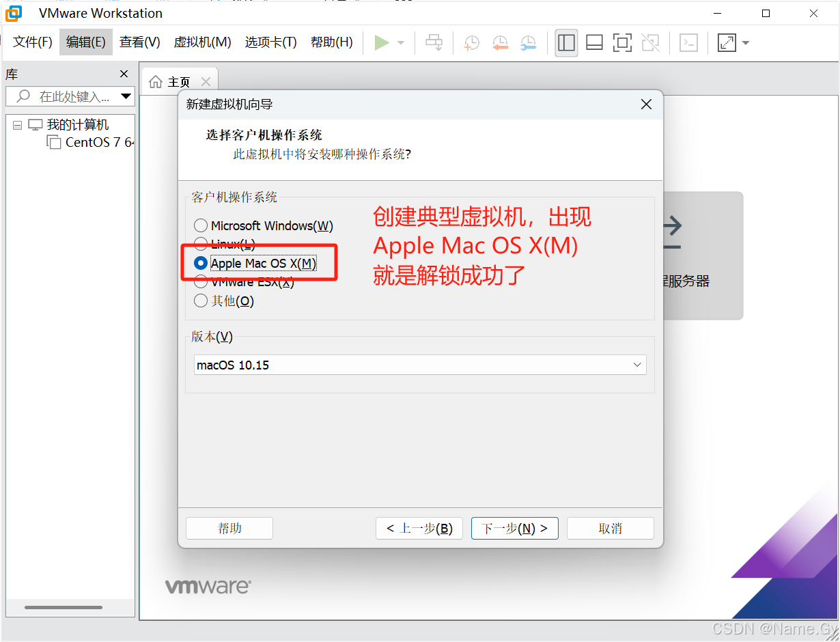Viewport: 840px width, 642px height.
Task: Open the 版本 macOS 10.15 dropdown
Action: click(419, 365)
